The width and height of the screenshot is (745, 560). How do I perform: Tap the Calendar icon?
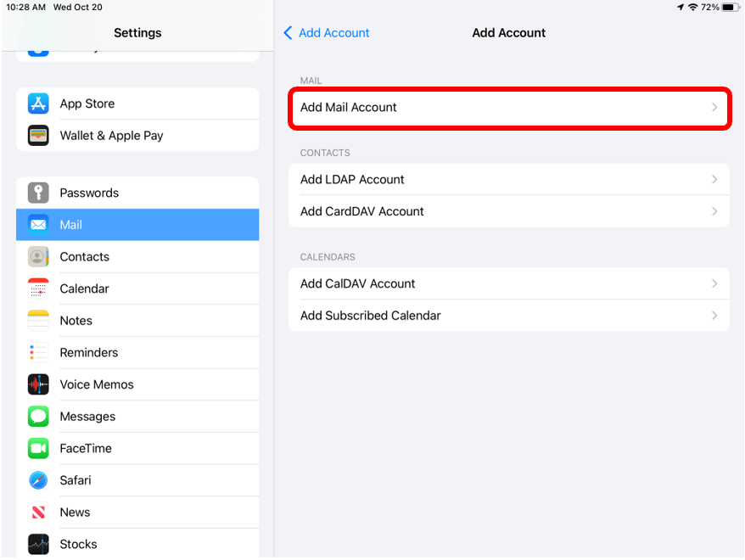pos(38,288)
